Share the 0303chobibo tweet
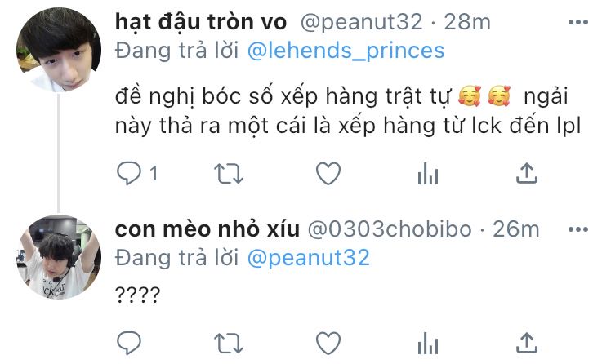 526,343
